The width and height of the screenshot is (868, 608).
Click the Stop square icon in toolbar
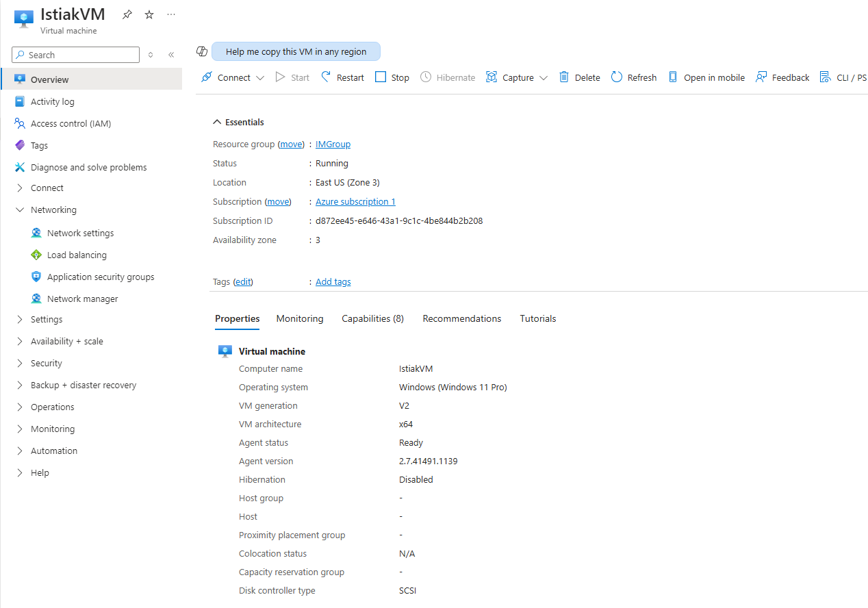pyautogui.click(x=381, y=77)
